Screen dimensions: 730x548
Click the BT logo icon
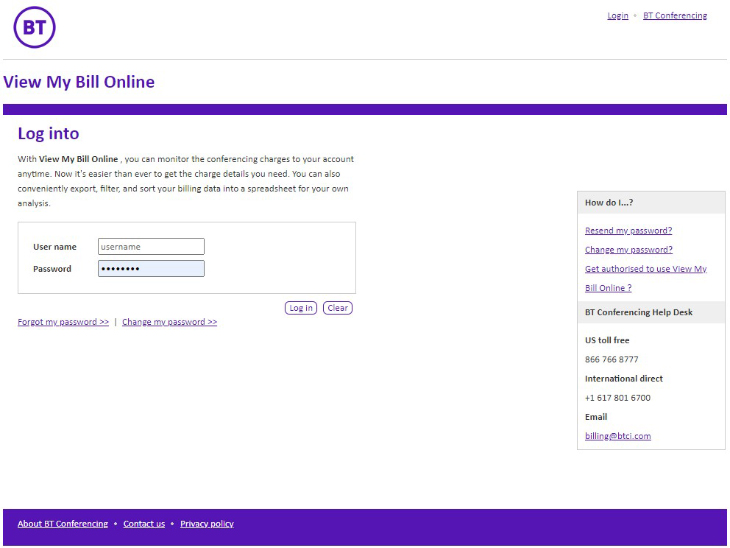(34, 27)
